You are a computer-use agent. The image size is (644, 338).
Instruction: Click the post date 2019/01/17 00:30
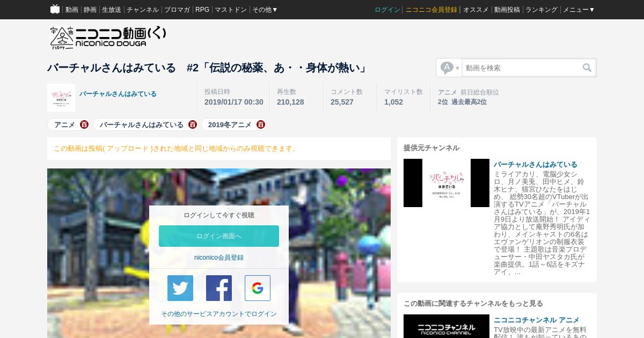tap(234, 102)
